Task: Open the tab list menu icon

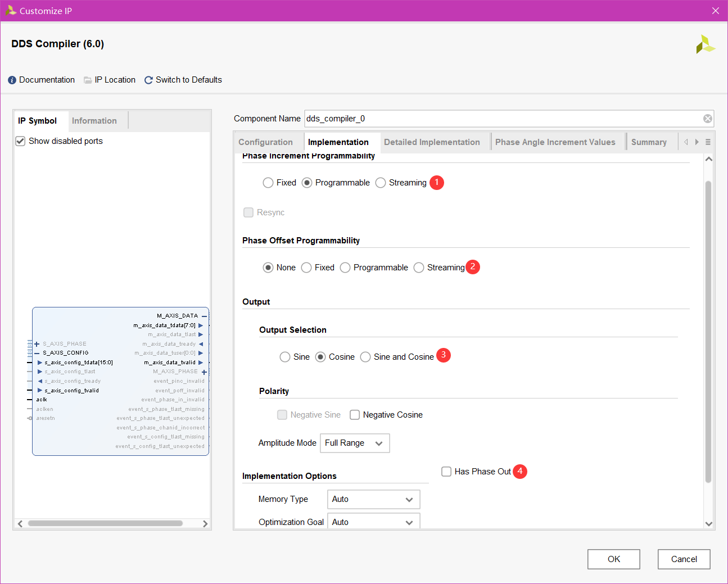Action: tap(708, 142)
